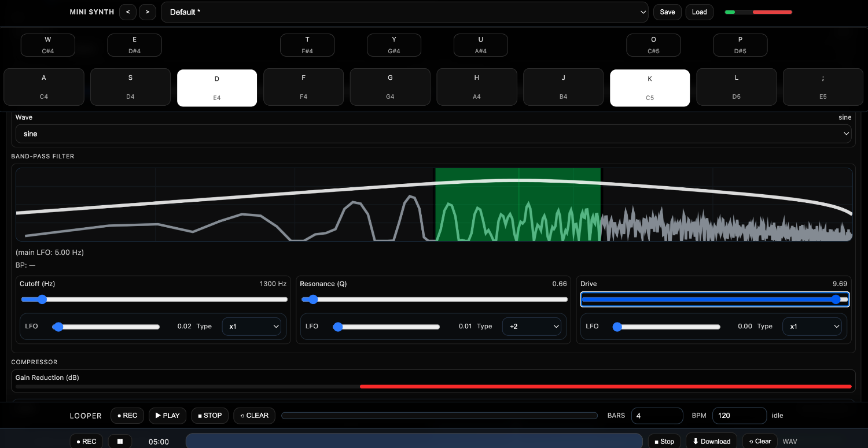Start WAV recording with bottom REC
Image resolution: width=868 pixels, height=448 pixels.
pos(86,441)
